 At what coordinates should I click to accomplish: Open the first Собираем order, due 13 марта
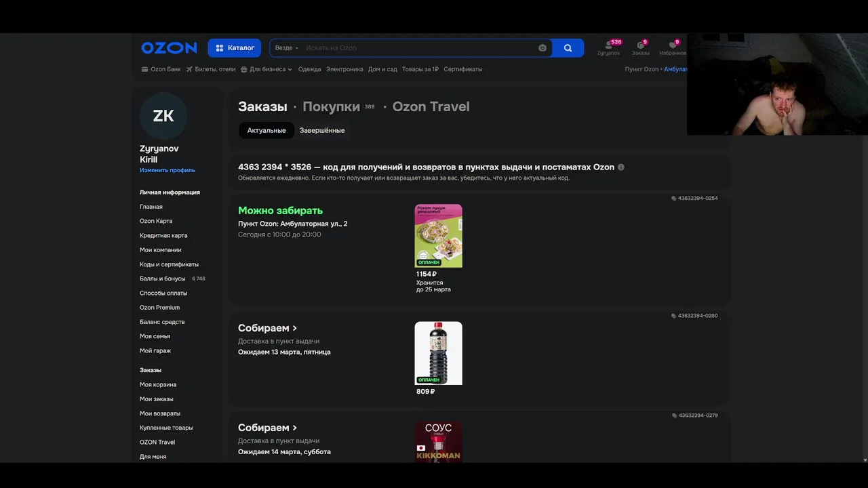267,328
